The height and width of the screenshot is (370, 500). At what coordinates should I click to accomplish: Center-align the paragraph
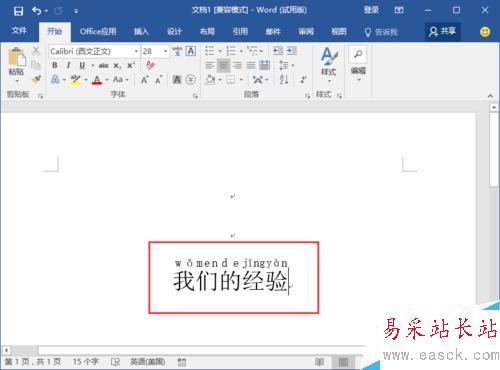(223, 65)
